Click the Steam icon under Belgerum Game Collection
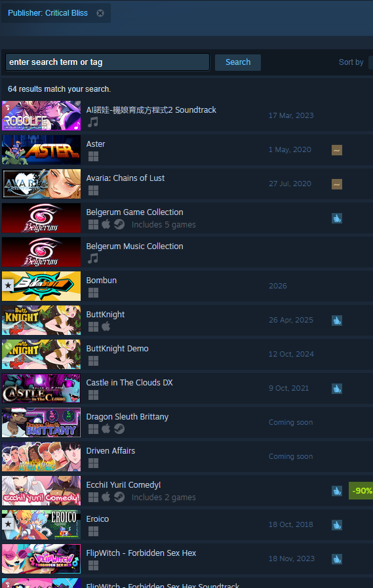The image size is (373, 588). tap(119, 224)
